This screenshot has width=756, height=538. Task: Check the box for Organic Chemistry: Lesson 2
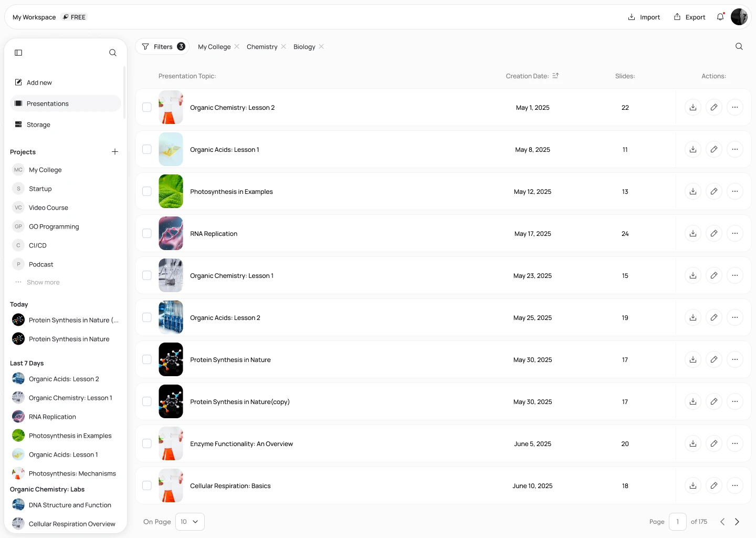147,107
